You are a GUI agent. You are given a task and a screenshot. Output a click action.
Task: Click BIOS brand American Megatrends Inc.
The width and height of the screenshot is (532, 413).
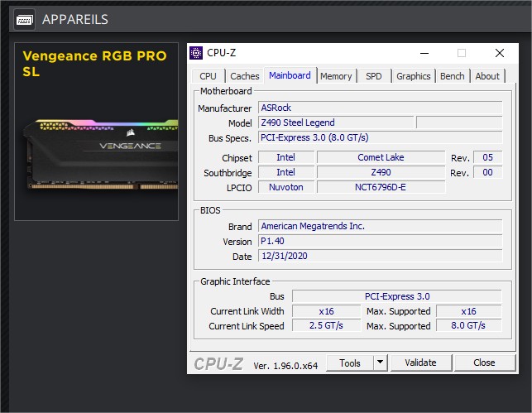point(380,226)
